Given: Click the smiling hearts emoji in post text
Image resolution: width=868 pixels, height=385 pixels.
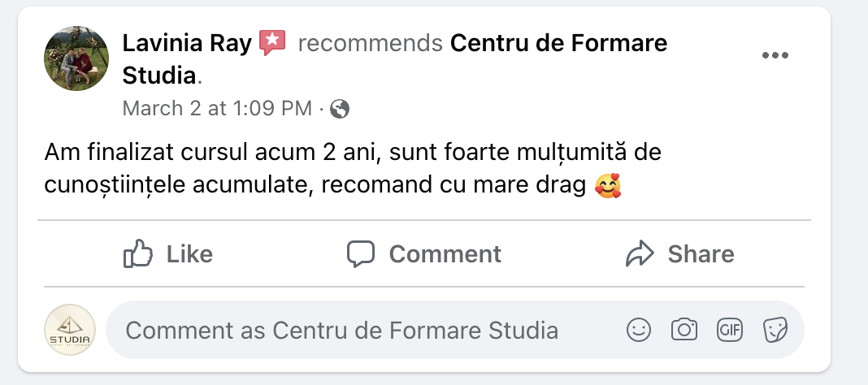Looking at the screenshot, I should (608, 186).
